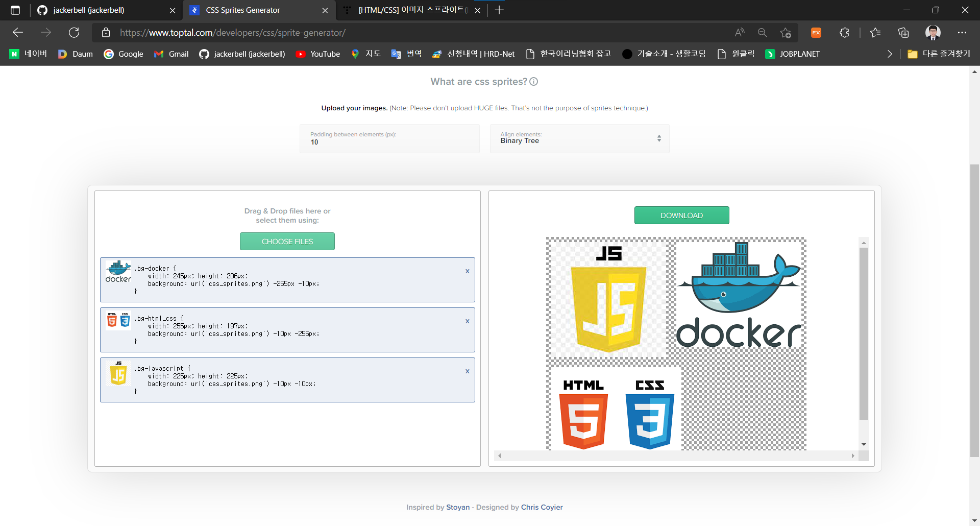The width and height of the screenshot is (980, 526).
Task: Close the CSS Sprites Generator tab
Action: tap(325, 10)
